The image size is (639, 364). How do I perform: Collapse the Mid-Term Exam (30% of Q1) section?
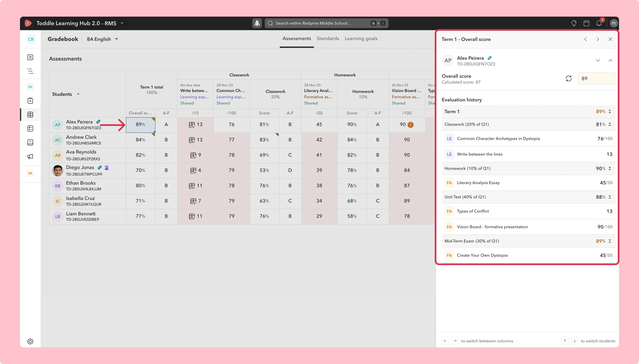point(610,241)
